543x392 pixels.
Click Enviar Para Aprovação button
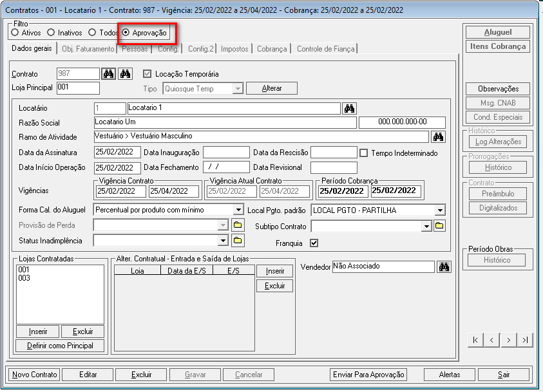368,375
